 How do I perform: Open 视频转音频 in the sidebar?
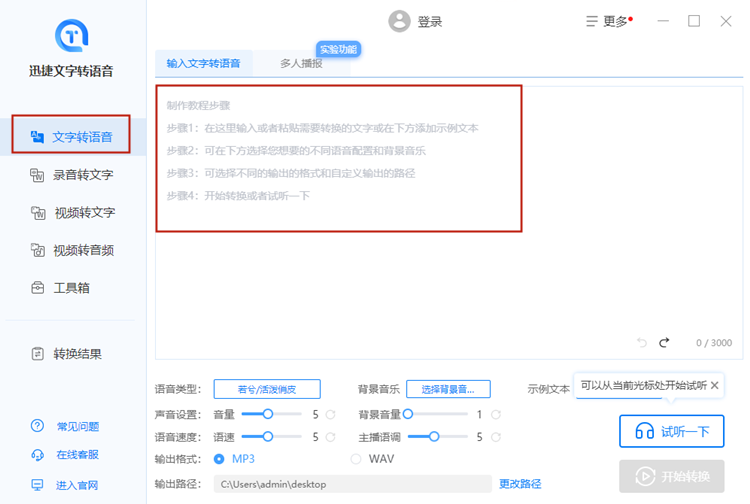(x=71, y=250)
